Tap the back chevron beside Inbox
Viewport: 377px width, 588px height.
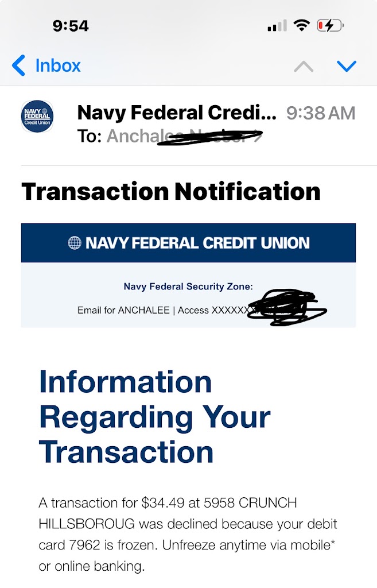click(x=19, y=65)
